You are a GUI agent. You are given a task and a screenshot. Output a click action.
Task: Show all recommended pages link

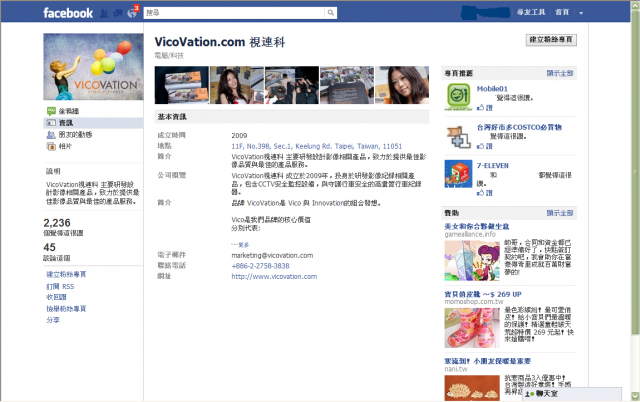click(x=560, y=73)
